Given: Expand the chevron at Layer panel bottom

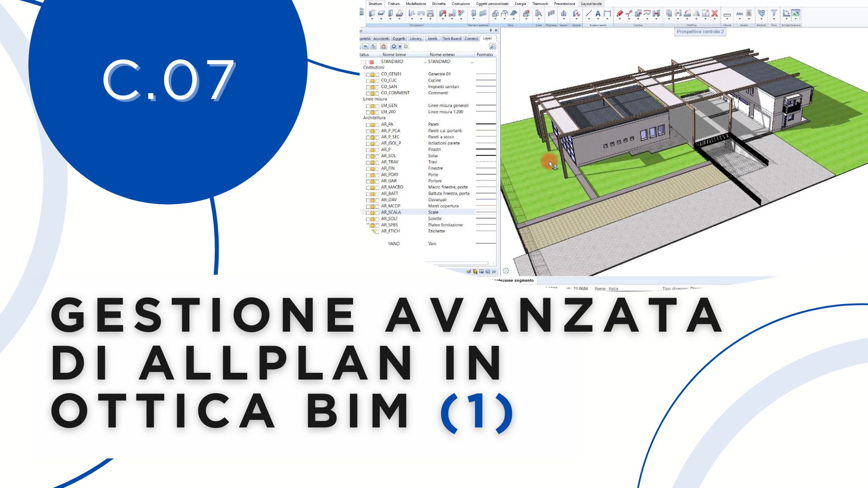Looking at the screenshot, I should point(494,272).
